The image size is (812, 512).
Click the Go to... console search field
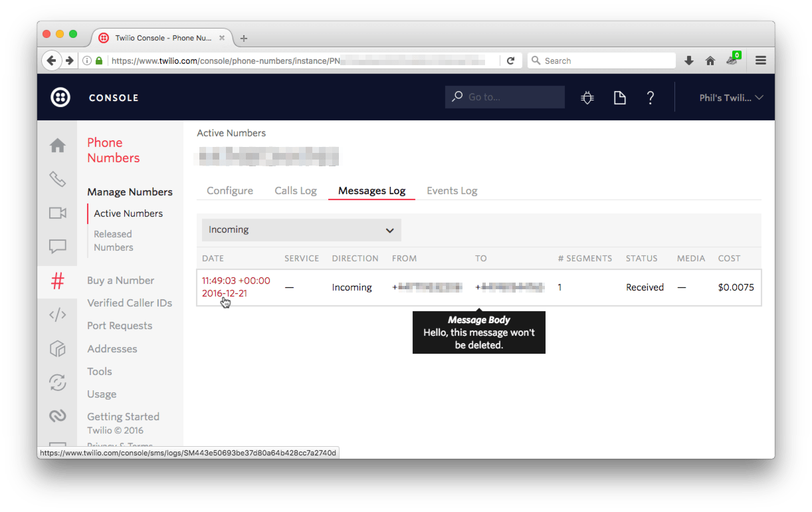click(x=505, y=97)
